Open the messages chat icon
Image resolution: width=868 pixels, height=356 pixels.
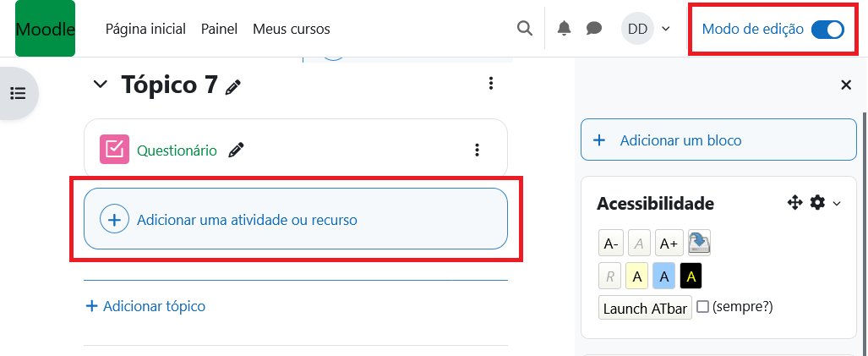tap(594, 29)
